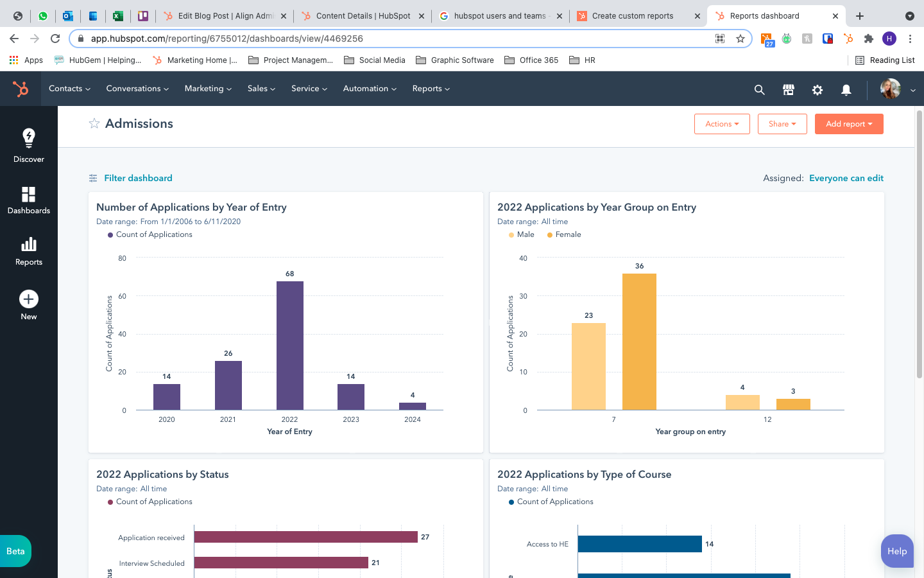
Task: Open Reports in the left sidebar
Action: tap(29, 252)
